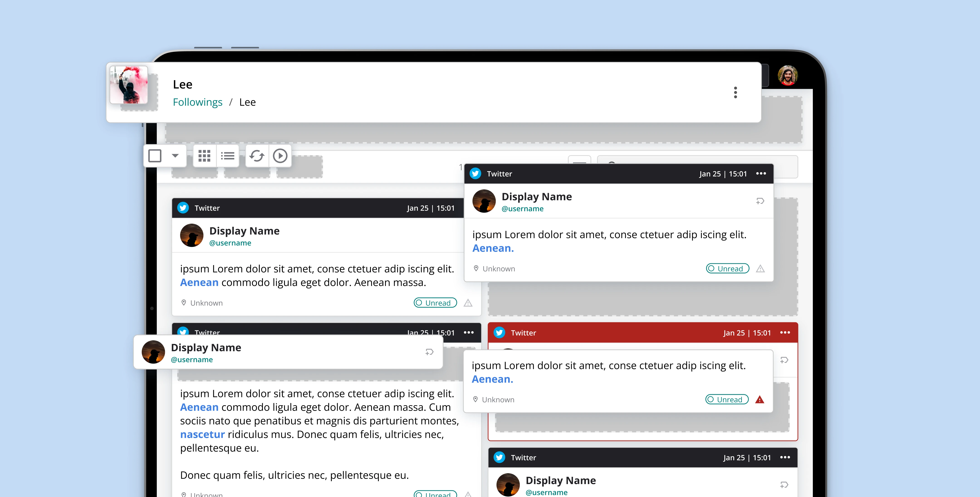
Task: Click Display Name on the bottom-right card
Action: 560,480
